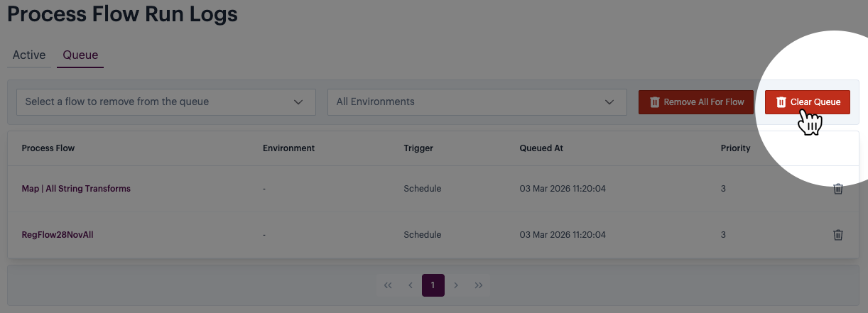
Task: Open the RegFlow28NovAll flow link
Action: pyautogui.click(x=58, y=235)
